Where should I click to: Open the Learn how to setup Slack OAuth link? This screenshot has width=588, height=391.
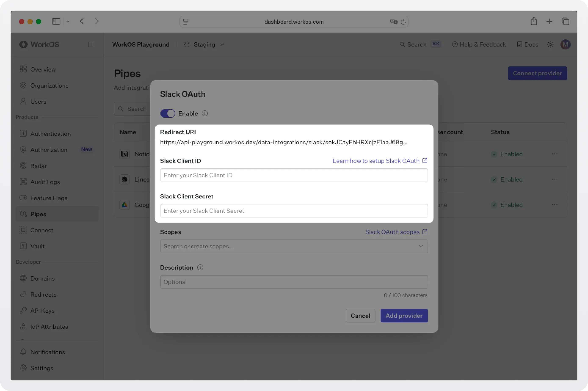(376, 161)
